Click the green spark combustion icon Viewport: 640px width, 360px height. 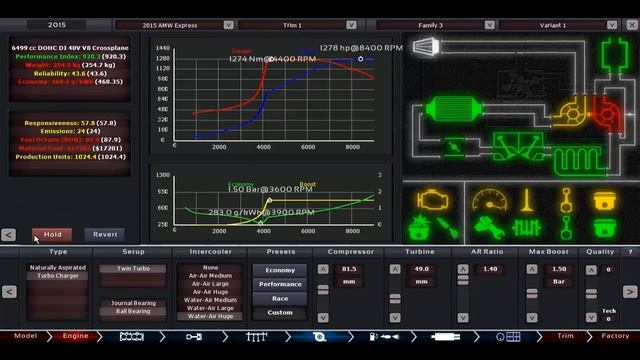[x=419, y=228]
